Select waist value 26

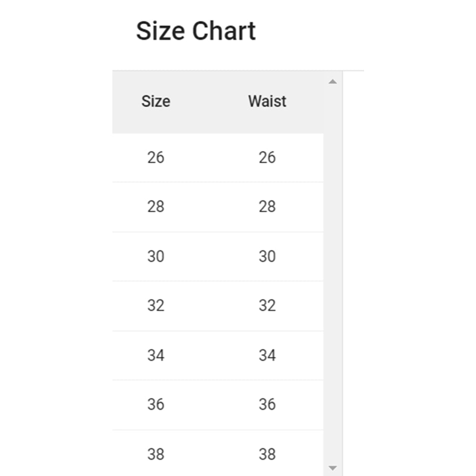(268, 157)
